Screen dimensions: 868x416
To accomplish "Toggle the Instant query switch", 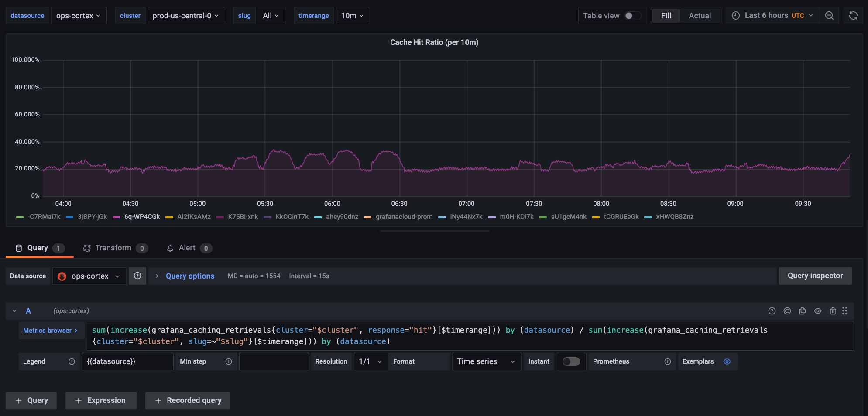I will (x=571, y=361).
